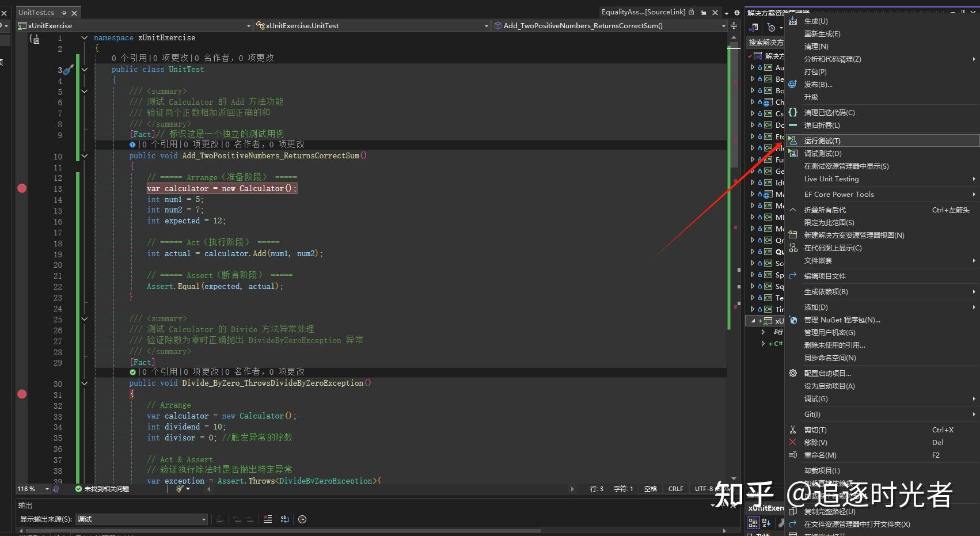Open the 分析和代码清理(Z) submenu
This screenshot has width=980, height=536.
pyautogui.click(x=883, y=59)
